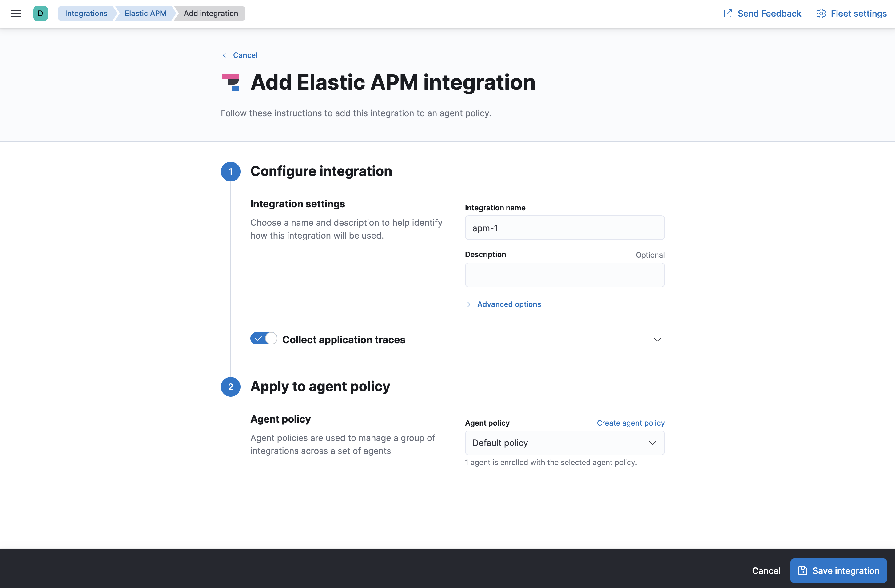Click inside the Description text field
This screenshot has height=588, width=895.
564,275
